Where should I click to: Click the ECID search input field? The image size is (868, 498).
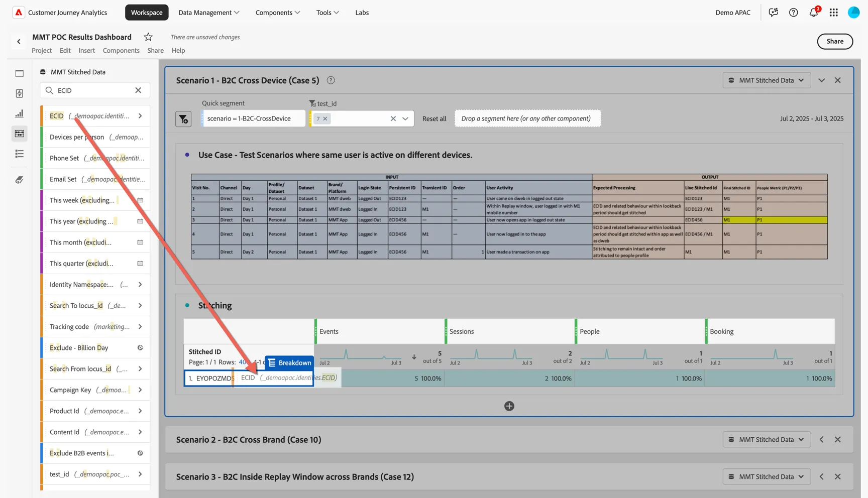[94, 90]
